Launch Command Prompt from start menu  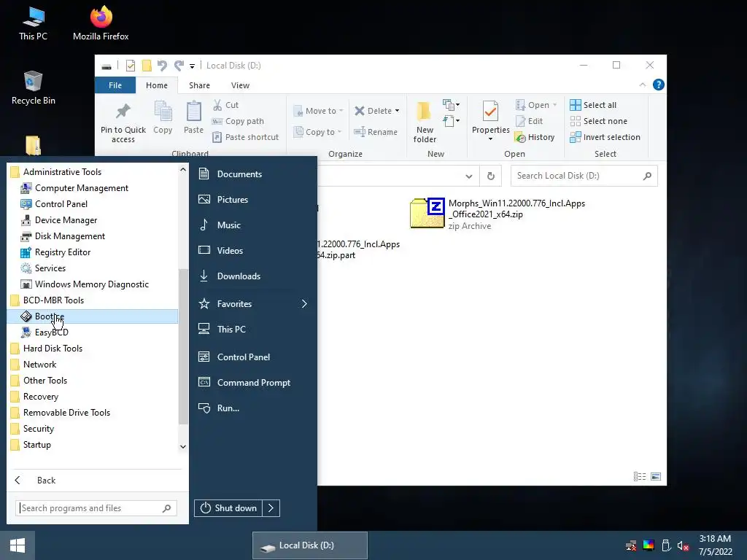(253, 383)
